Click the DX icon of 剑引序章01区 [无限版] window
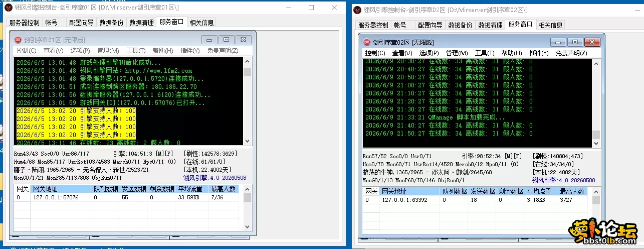 pos(18,40)
